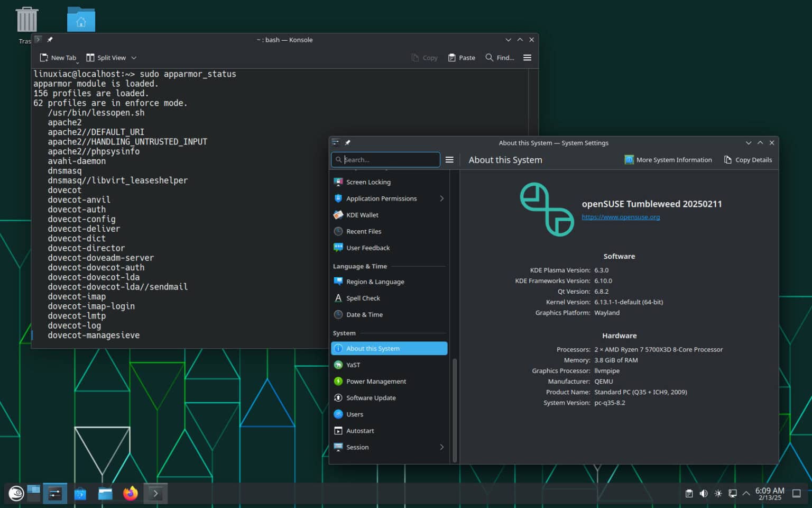The image size is (812, 508).
Task: Open Screen Locking settings
Action: point(368,182)
